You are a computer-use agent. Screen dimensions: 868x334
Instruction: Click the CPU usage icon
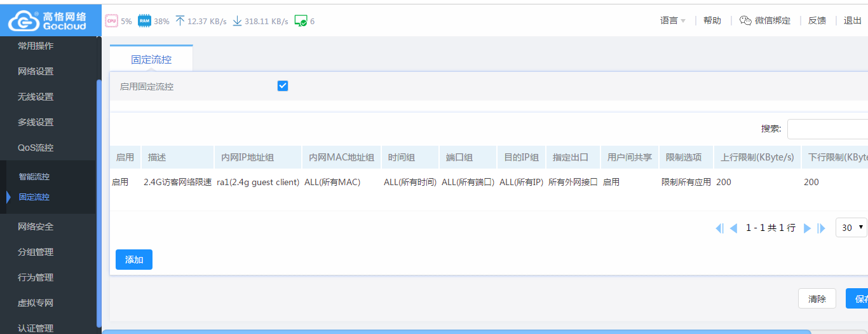click(111, 21)
